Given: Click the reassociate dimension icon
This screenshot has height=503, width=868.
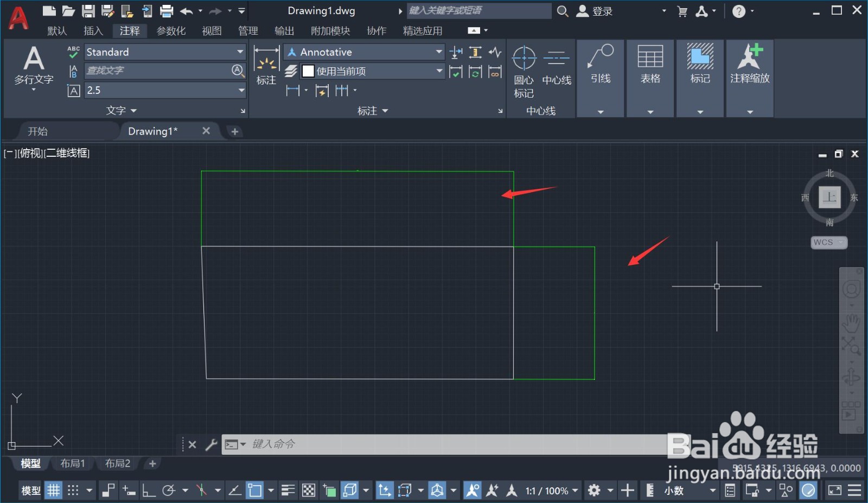Looking at the screenshot, I should coord(495,72).
